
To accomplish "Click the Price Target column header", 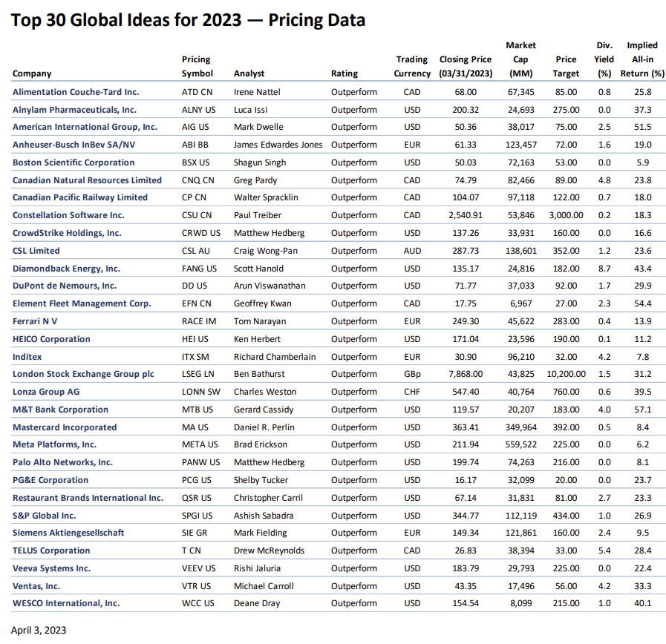I will [566, 66].
